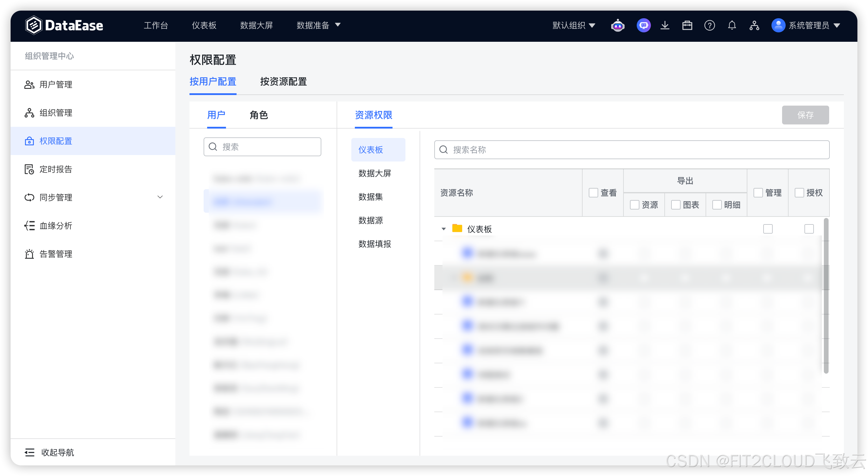
Task: Click the robot assistant icon in header
Action: [x=617, y=26]
